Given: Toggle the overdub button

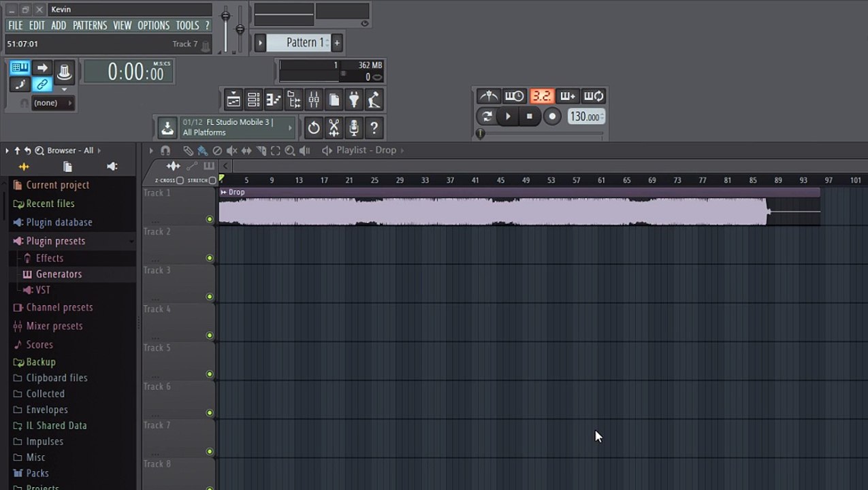Looking at the screenshot, I should coord(568,96).
